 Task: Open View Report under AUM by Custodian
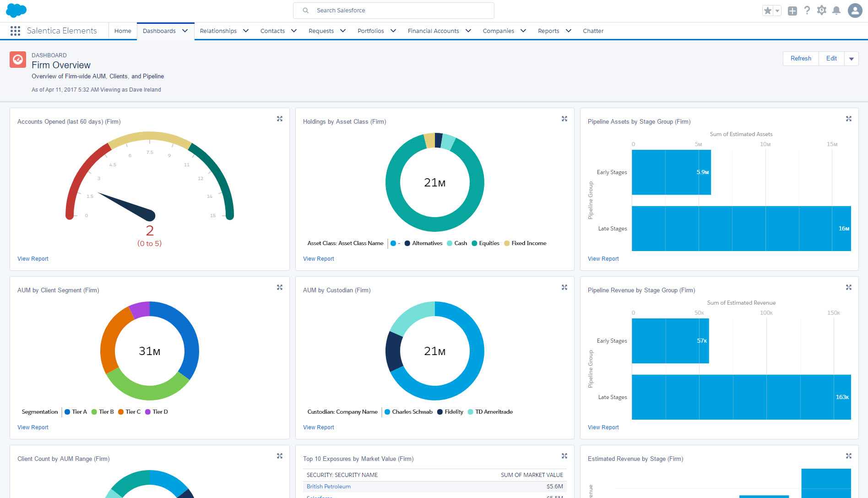(x=319, y=427)
